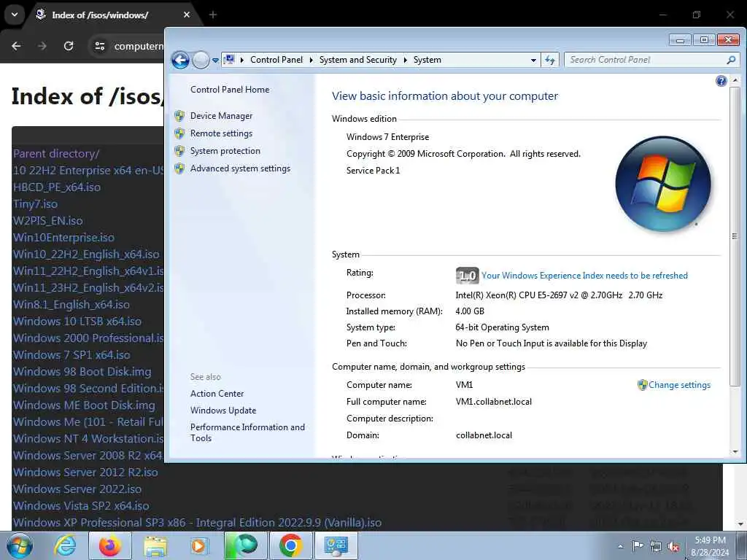Image resolution: width=747 pixels, height=560 pixels.
Task: Click Win8.1_English_x64.iso link
Action: 71,304
